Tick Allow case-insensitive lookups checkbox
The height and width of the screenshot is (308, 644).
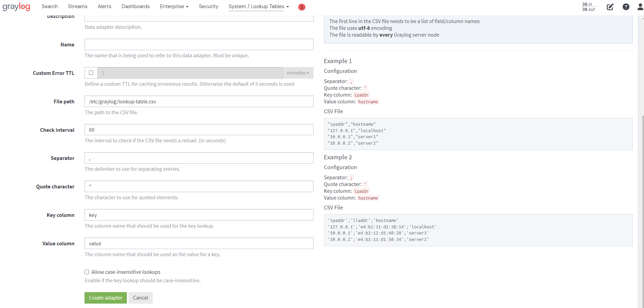point(87,272)
